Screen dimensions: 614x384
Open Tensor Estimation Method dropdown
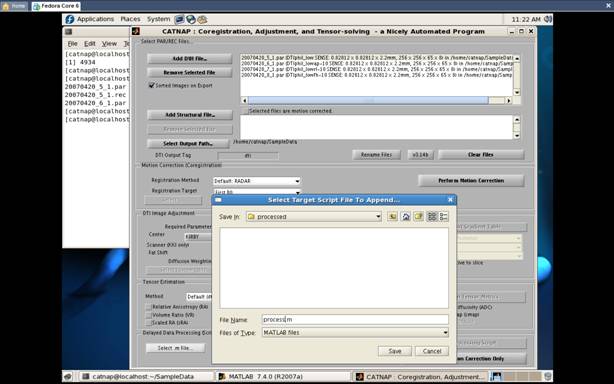[x=199, y=297]
